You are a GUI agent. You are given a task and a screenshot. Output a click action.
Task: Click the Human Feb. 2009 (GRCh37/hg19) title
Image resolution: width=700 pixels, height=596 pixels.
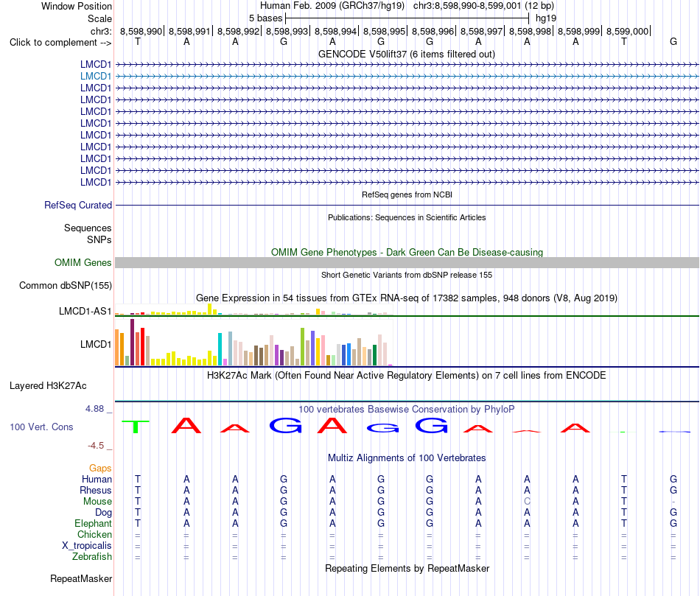(x=332, y=6)
